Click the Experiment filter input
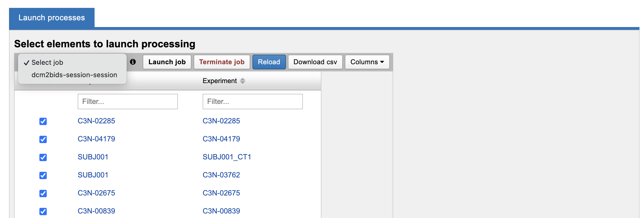The image size is (644, 218). (x=252, y=101)
